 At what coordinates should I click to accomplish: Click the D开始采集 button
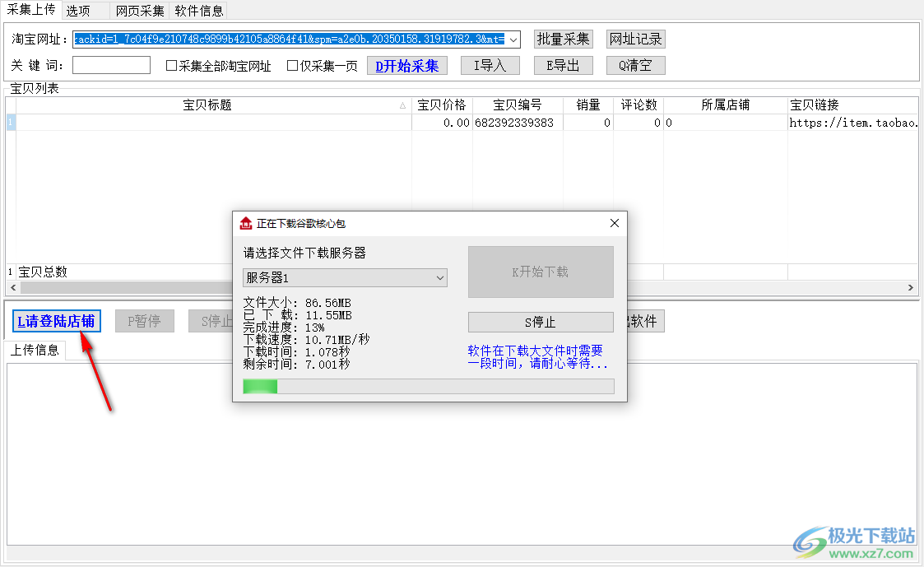point(407,66)
